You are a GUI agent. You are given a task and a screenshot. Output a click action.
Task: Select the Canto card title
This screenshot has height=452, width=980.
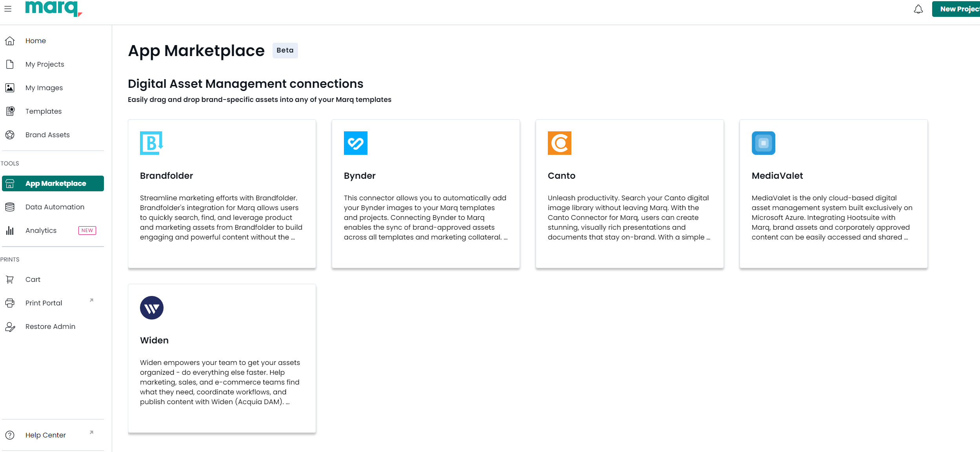pyautogui.click(x=562, y=176)
